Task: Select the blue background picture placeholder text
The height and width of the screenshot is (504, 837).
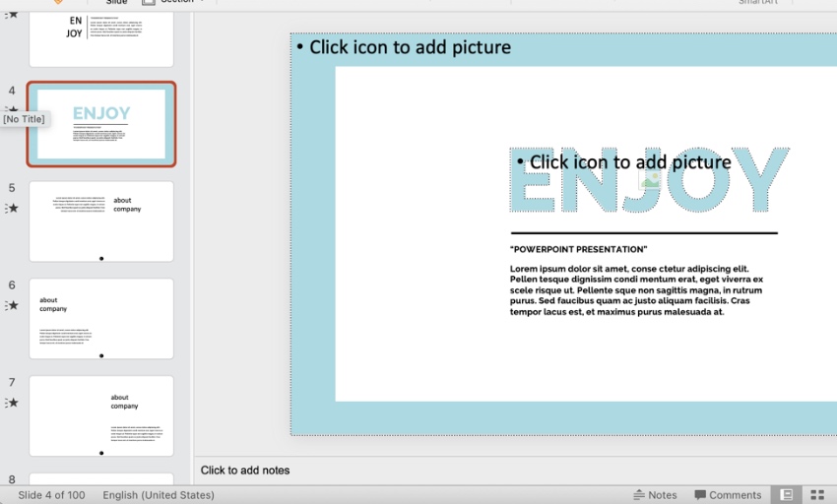Action: pos(410,47)
